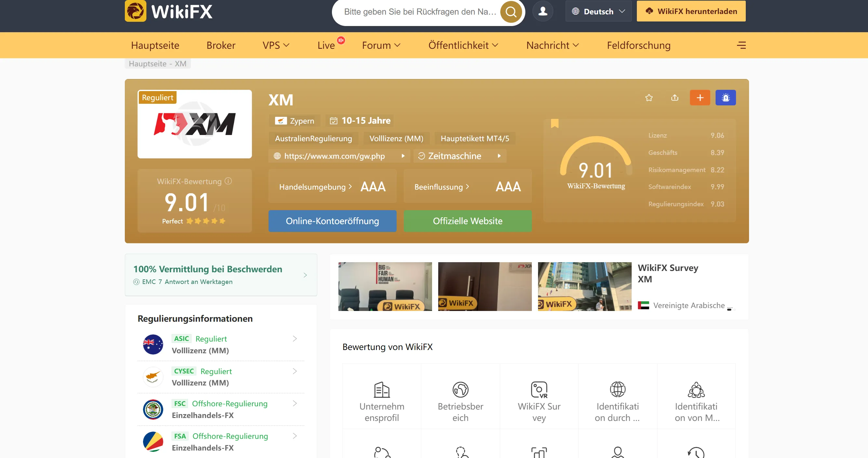The width and height of the screenshot is (868, 458).
Task: Open the Feldforschung menu item
Action: point(638,45)
